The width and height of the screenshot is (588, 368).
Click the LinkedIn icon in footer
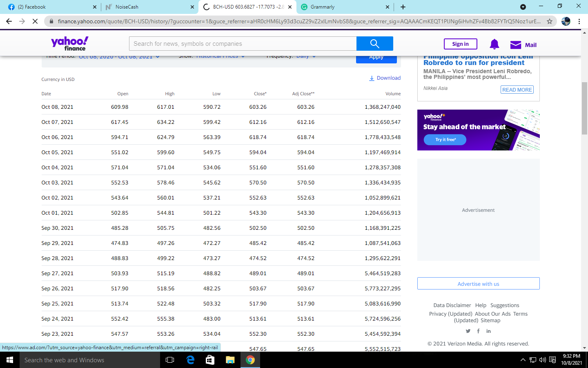488,331
